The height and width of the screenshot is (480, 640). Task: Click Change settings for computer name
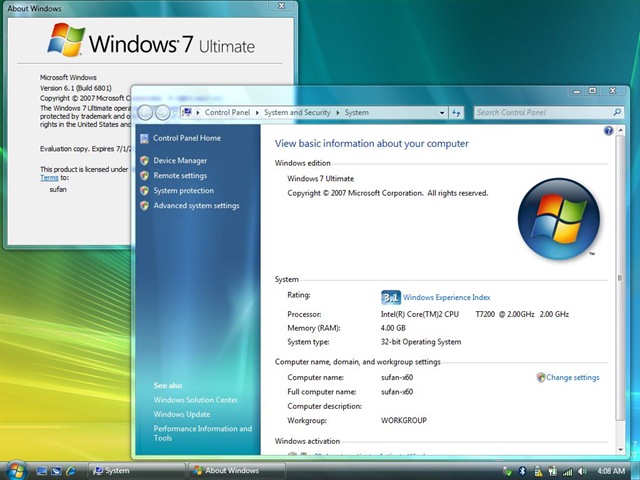tap(573, 378)
